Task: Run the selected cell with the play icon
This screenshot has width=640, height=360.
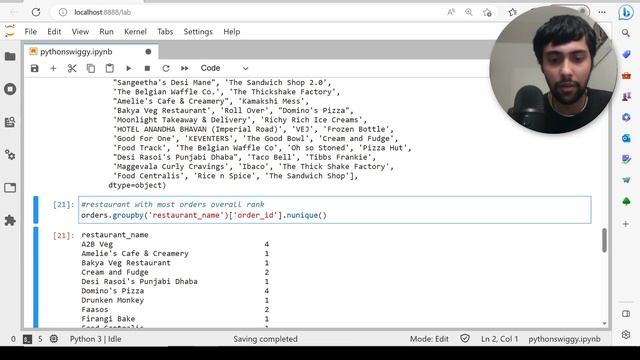Action: coord(129,69)
